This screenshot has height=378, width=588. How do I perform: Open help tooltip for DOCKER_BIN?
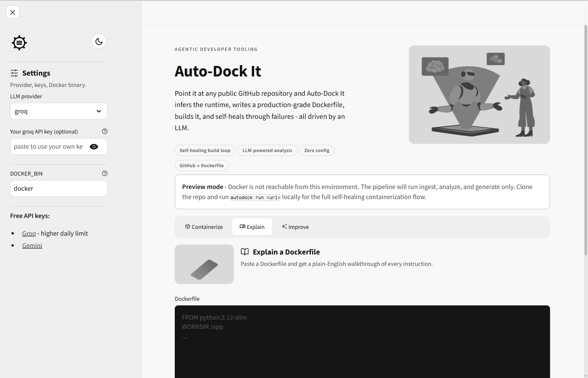point(105,173)
